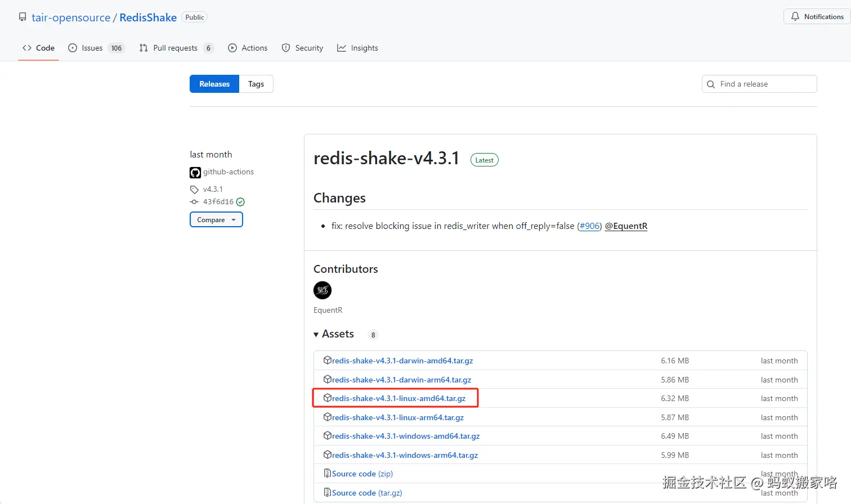
Task: Open the RedisShake repository link
Action: coord(148,17)
